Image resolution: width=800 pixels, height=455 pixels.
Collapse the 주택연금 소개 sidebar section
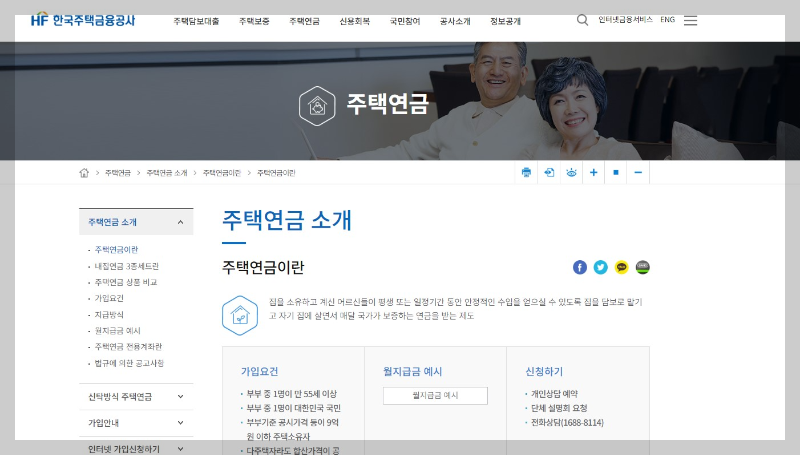coord(136,222)
